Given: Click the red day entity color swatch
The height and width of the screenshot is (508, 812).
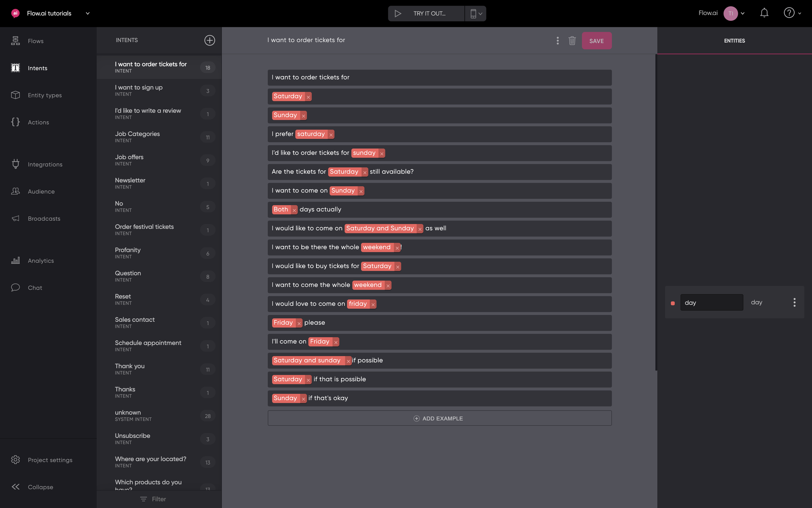Looking at the screenshot, I should point(673,303).
